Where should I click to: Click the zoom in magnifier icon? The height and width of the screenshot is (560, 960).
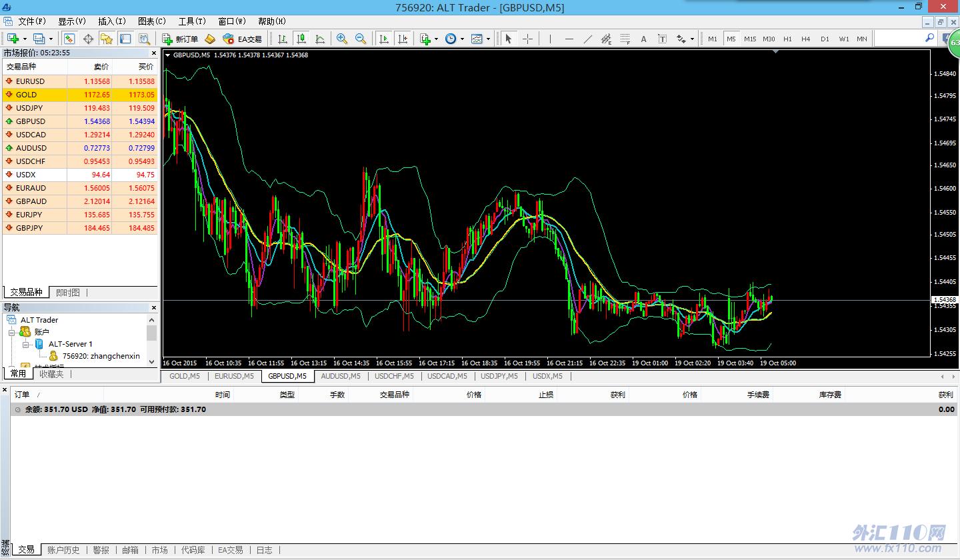tap(342, 39)
